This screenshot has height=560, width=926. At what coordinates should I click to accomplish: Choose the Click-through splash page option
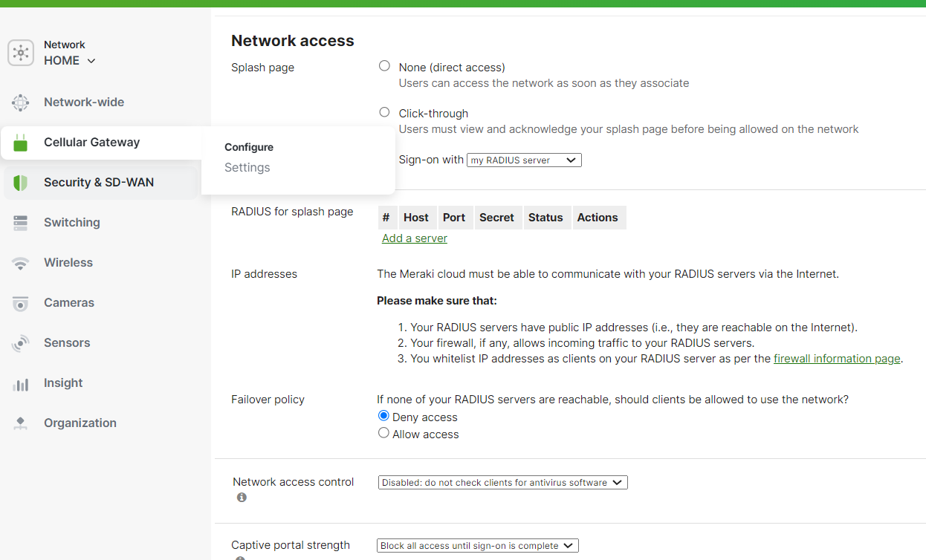coord(384,111)
